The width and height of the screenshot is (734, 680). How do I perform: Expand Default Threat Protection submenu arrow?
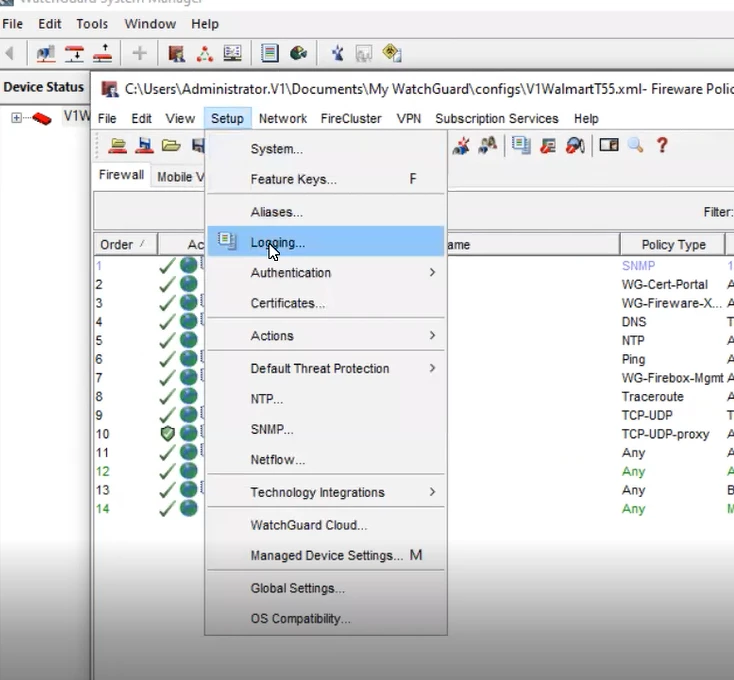(x=432, y=368)
